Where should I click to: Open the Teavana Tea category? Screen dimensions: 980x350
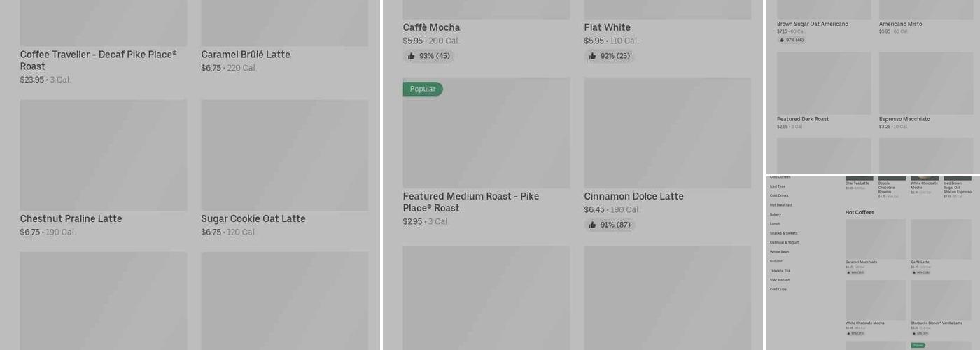pyautogui.click(x=780, y=270)
